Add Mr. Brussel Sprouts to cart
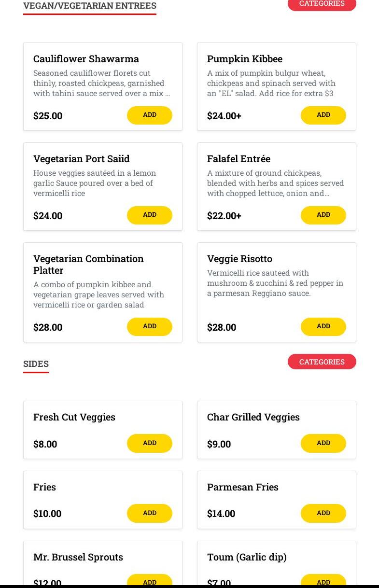The image size is (379, 588). click(150, 581)
